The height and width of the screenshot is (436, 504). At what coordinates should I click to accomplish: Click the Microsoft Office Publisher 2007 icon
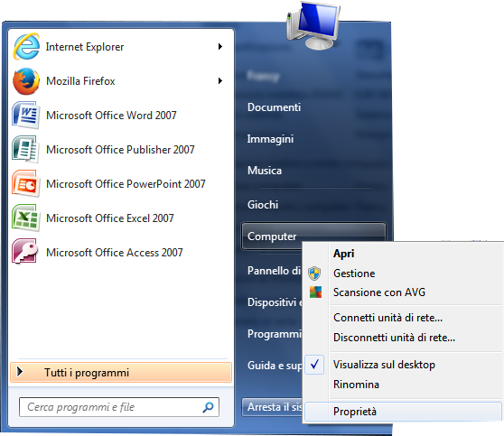pyautogui.click(x=25, y=149)
